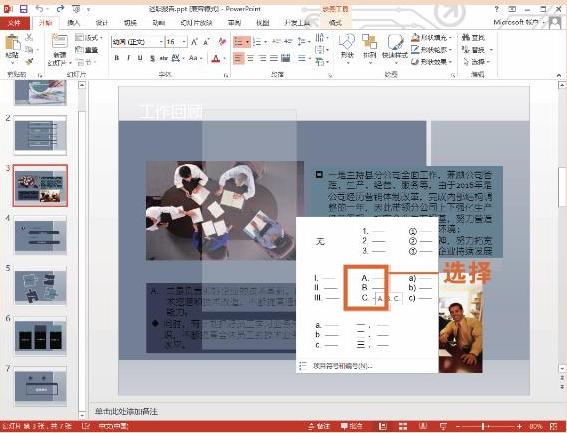
Task: Open the font name dropdown
Action: pyautogui.click(x=161, y=42)
